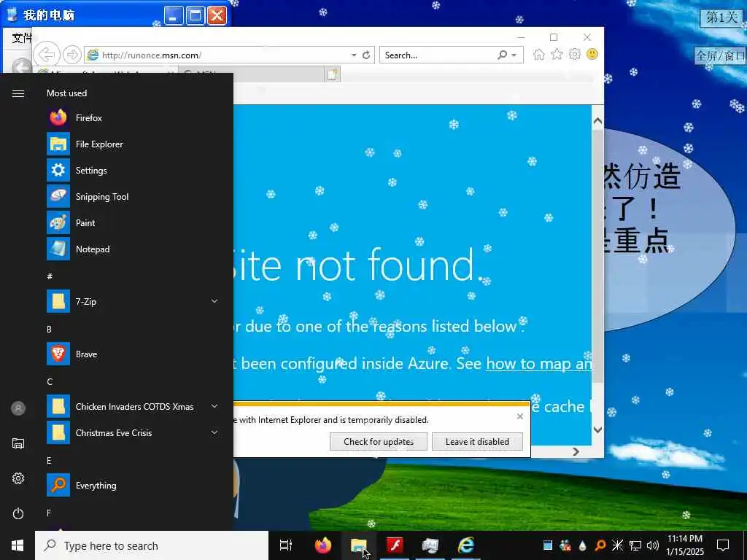The image size is (747, 560).
Task: Open Notepad from the Start menu
Action: pyautogui.click(x=133, y=249)
